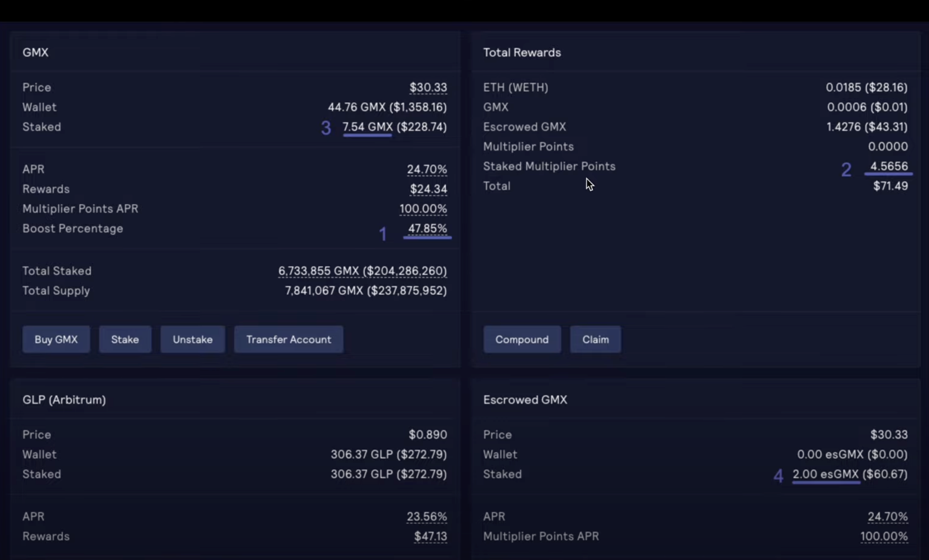929x560 pixels.
Task: Click the Total Staked label
Action: (x=57, y=271)
